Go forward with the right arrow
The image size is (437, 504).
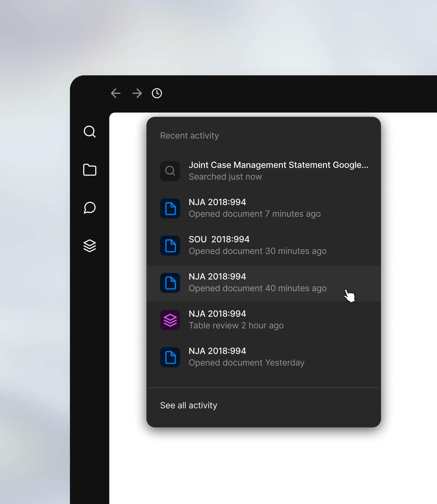137,93
